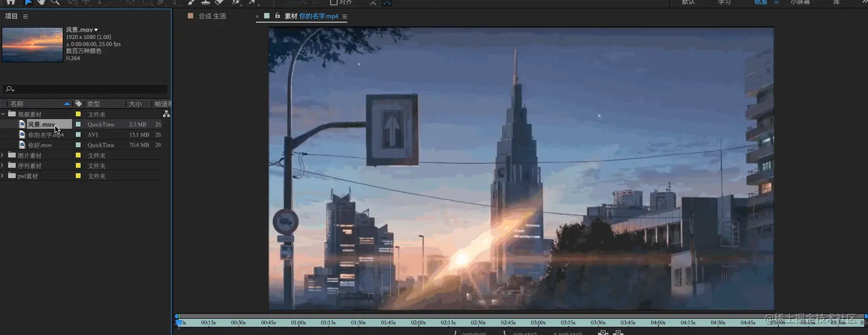This screenshot has width=868, height=335.
Task: Select the 你好.mov footage item
Action: [x=40, y=145]
